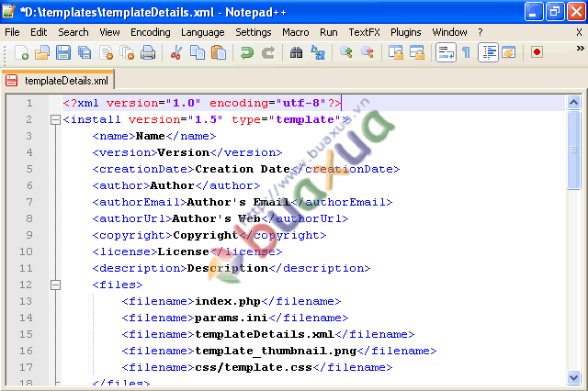The height and width of the screenshot is (391, 588).
Task: Select the templateDetails.xml tab
Action: (58, 80)
